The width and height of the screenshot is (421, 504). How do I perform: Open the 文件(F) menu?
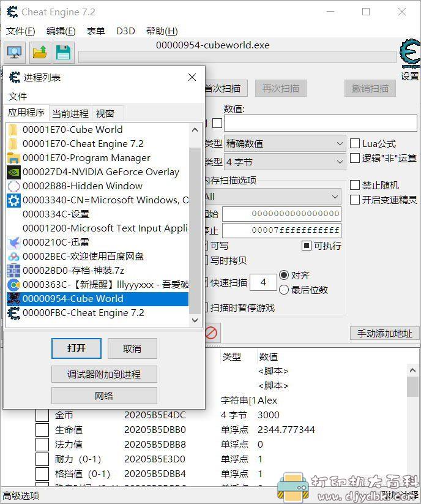click(x=21, y=31)
